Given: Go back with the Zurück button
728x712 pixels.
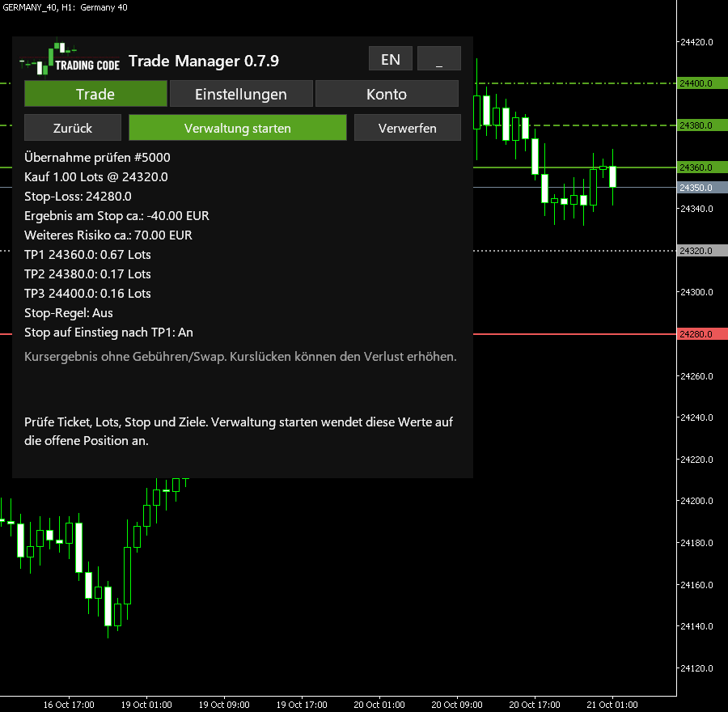Looking at the screenshot, I should pos(73,128).
